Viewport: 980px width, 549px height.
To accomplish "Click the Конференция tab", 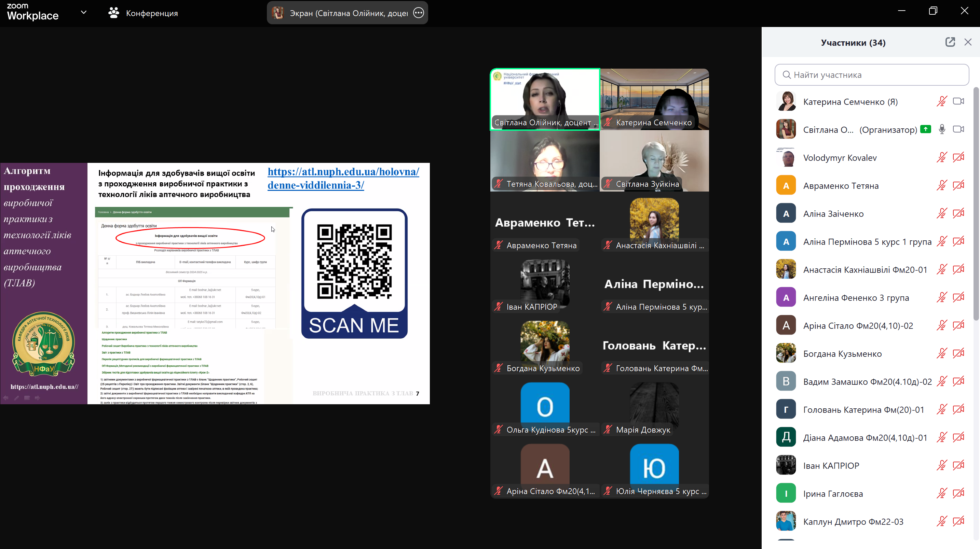I will 143,13.
